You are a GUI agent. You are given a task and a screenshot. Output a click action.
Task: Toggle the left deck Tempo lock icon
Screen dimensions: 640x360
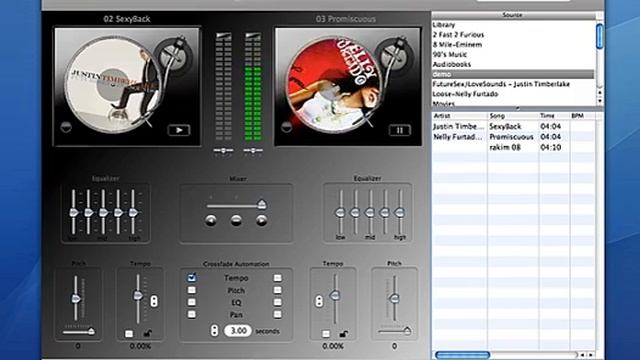[x=147, y=333]
